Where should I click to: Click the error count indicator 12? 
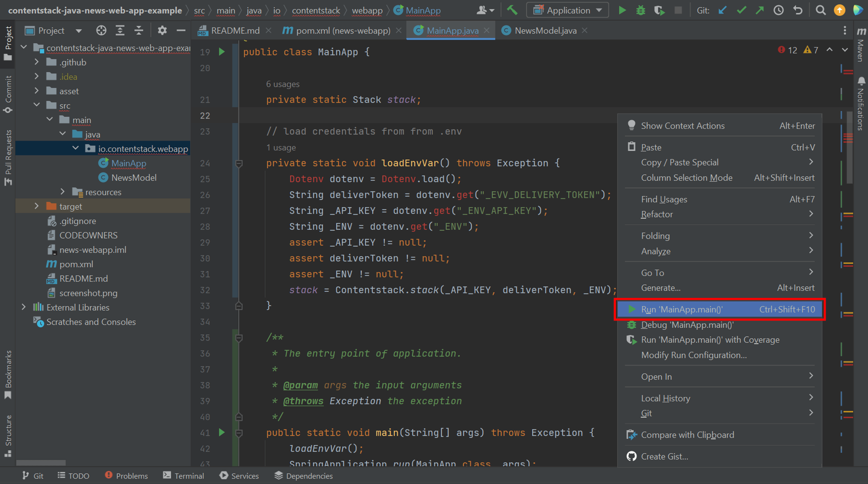click(788, 50)
